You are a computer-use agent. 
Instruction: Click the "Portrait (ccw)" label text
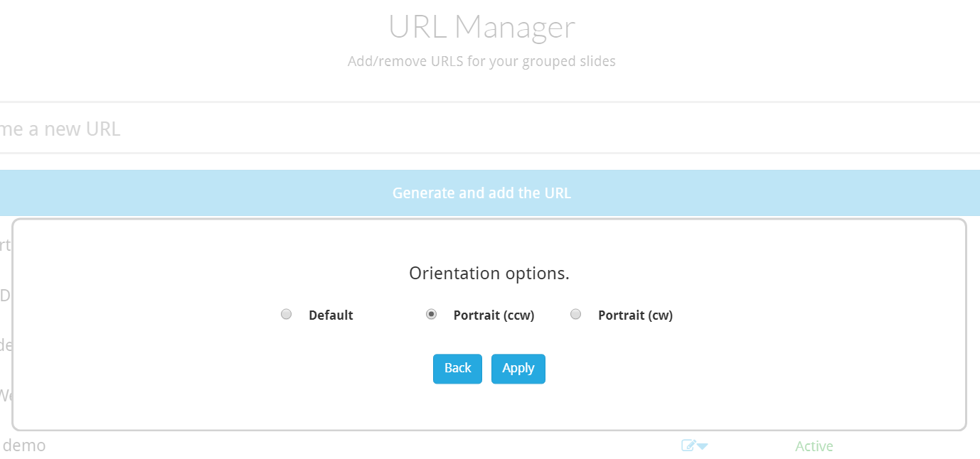pyautogui.click(x=494, y=315)
